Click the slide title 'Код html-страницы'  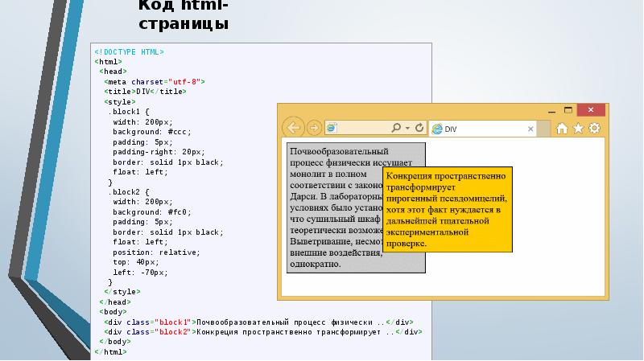click(x=184, y=14)
